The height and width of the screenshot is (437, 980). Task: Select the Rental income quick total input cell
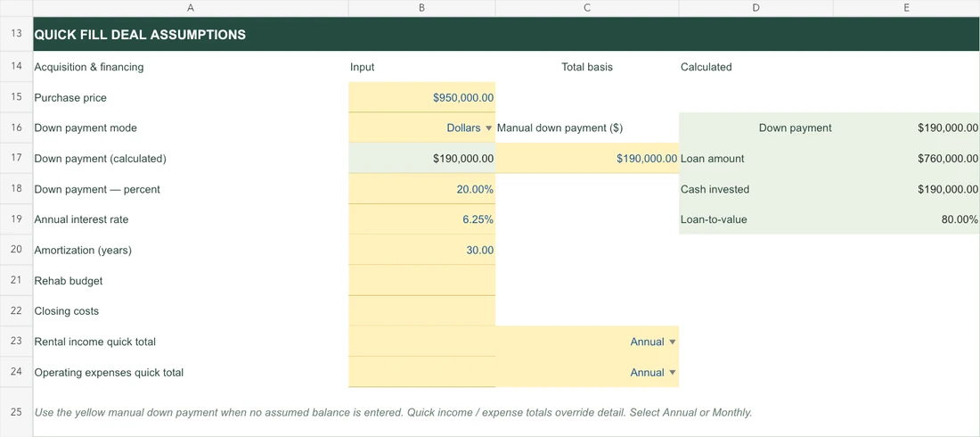pyautogui.click(x=422, y=342)
